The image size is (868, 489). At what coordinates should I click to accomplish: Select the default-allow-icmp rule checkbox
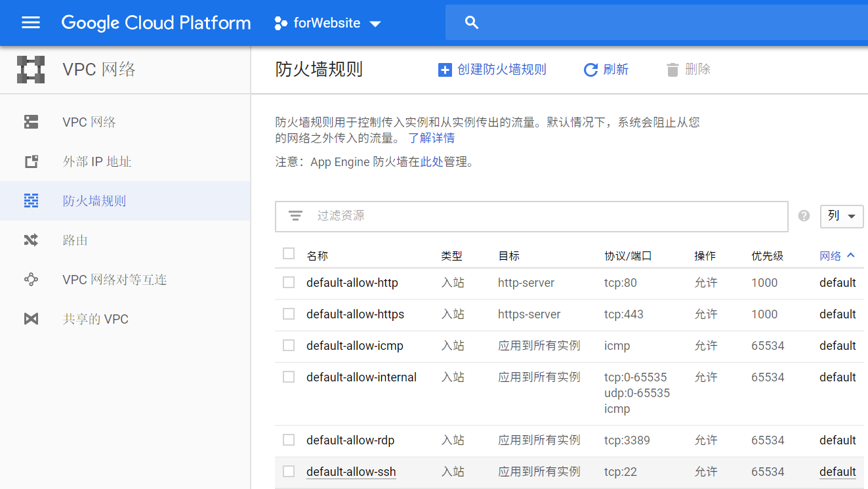point(289,346)
